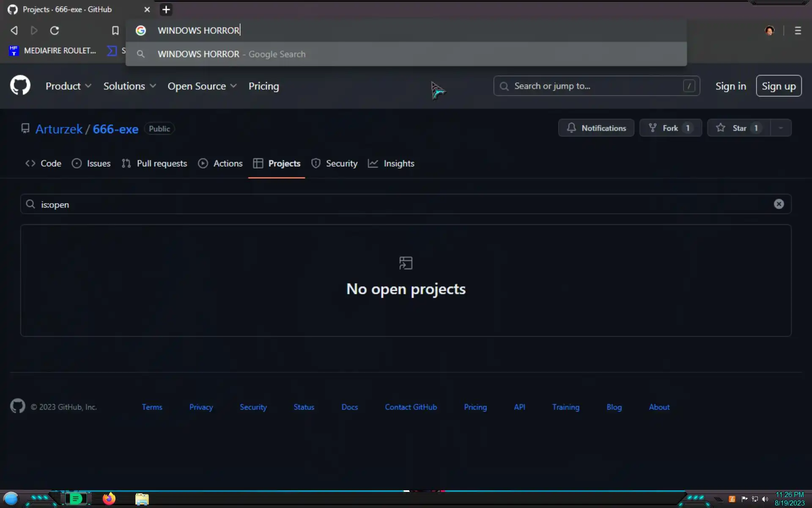The image size is (812, 508).
Task: Launch Firefox from the taskbar
Action: (109, 499)
